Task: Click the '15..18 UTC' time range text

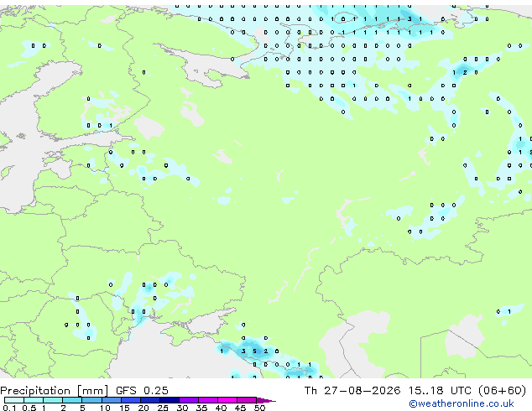Action: pos(440,391)
